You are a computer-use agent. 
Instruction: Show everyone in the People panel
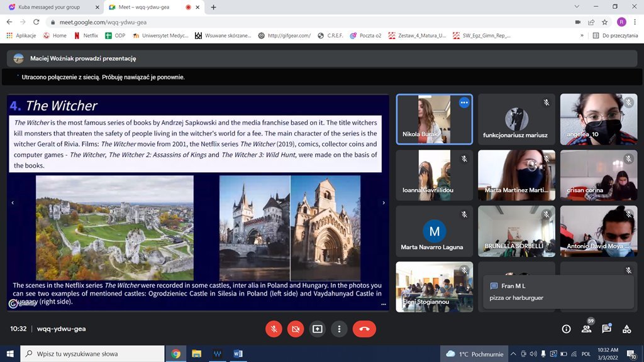(x=587, y=329)
